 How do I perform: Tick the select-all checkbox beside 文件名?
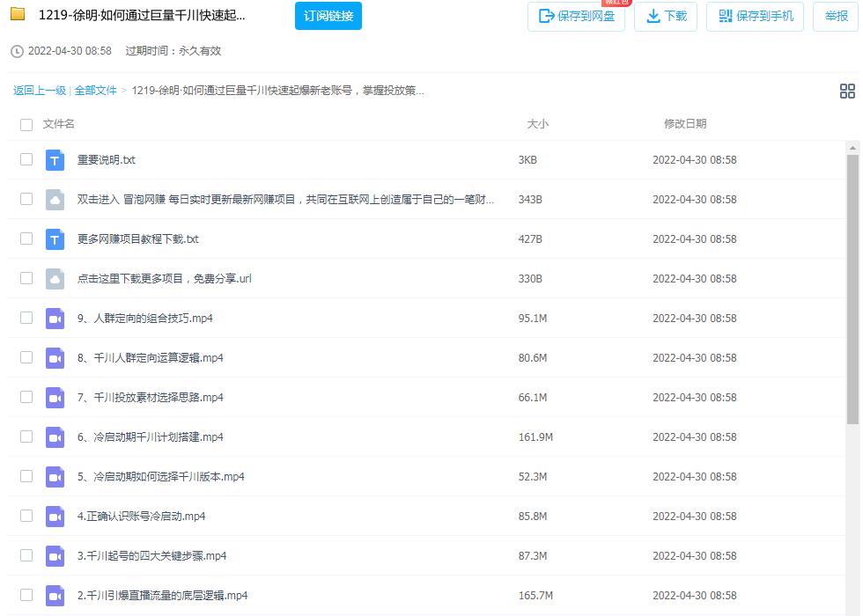tap(26, 125)
